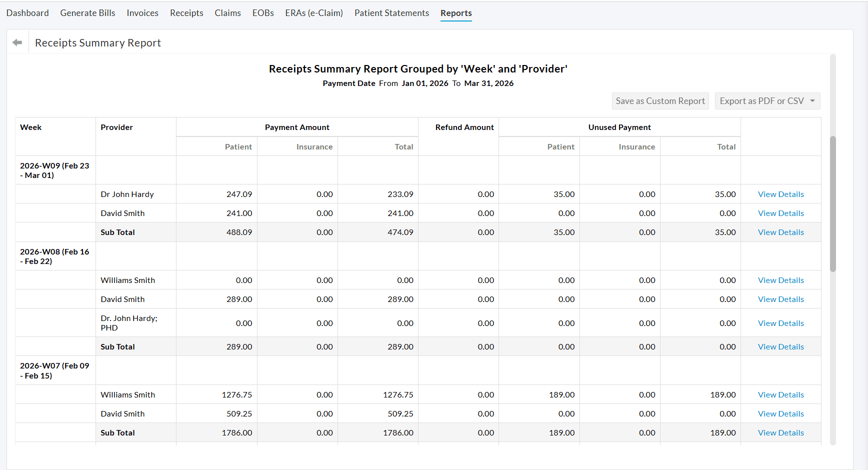View Details for Williams Smith in week W07
Image resolution: width=868 pixels, height=470 pixels.
click(x=780, y=394)
